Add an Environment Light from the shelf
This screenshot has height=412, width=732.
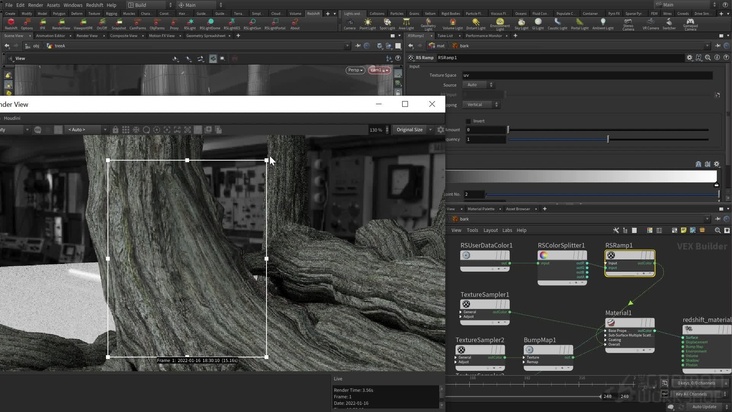(x=500, y=24)
